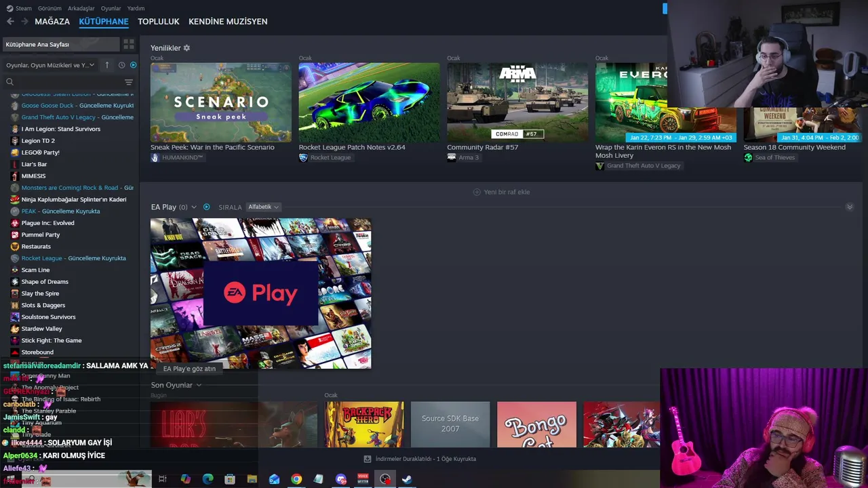Go back with the left arrow
The height and width of the screenshot is (488, 868).
pos(10,22)
